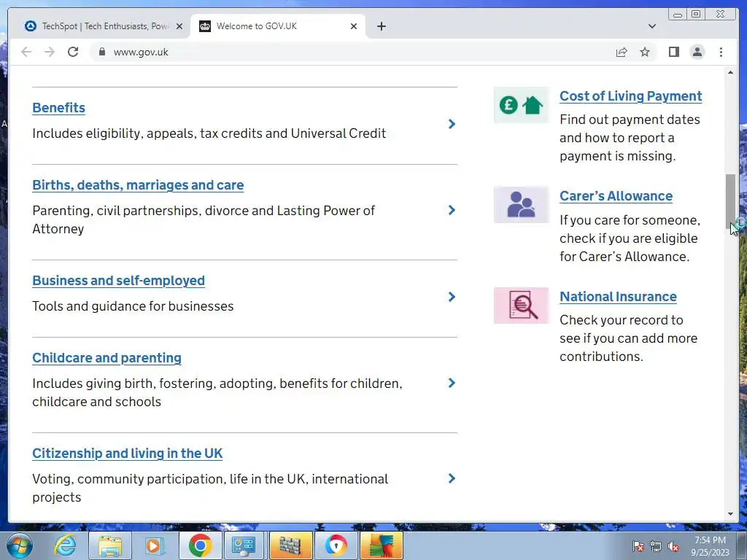The image size is (747, 560).
Task: Open the clock showing 7:54 PM
Action: [710, 545]
